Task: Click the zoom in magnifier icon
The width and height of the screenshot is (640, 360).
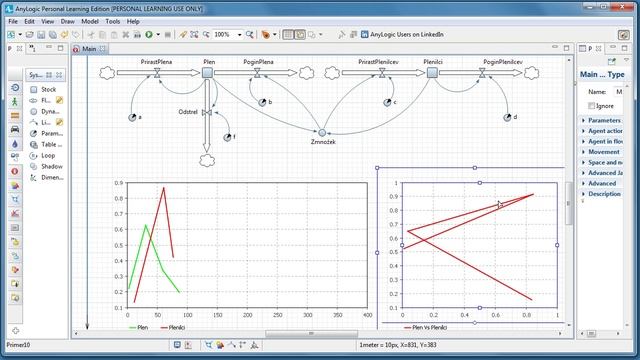Action: [249, 35]
